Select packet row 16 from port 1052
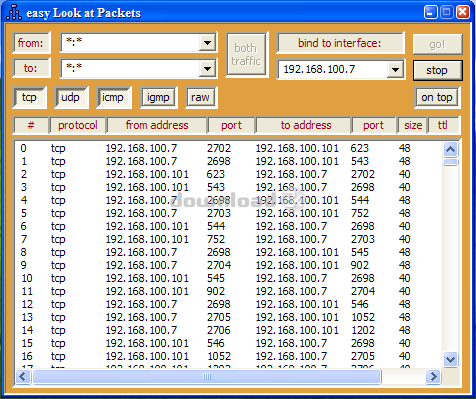The image size is (476, 399). click(229, 356)
